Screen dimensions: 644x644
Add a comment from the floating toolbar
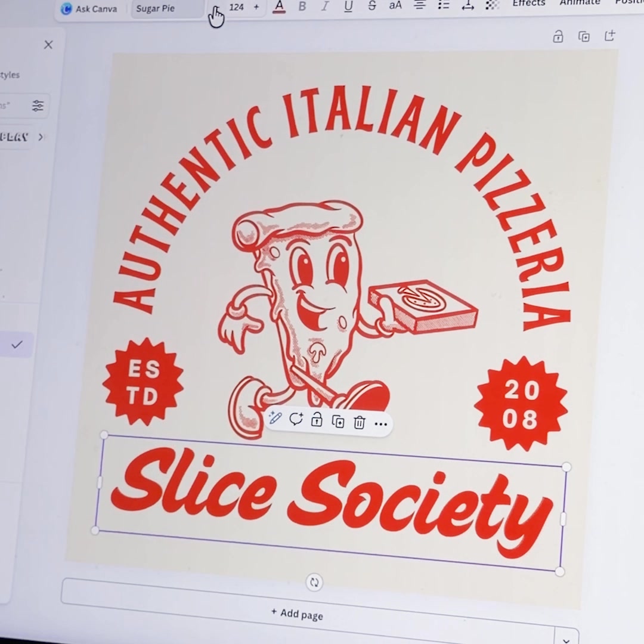(x=296, y=419)
